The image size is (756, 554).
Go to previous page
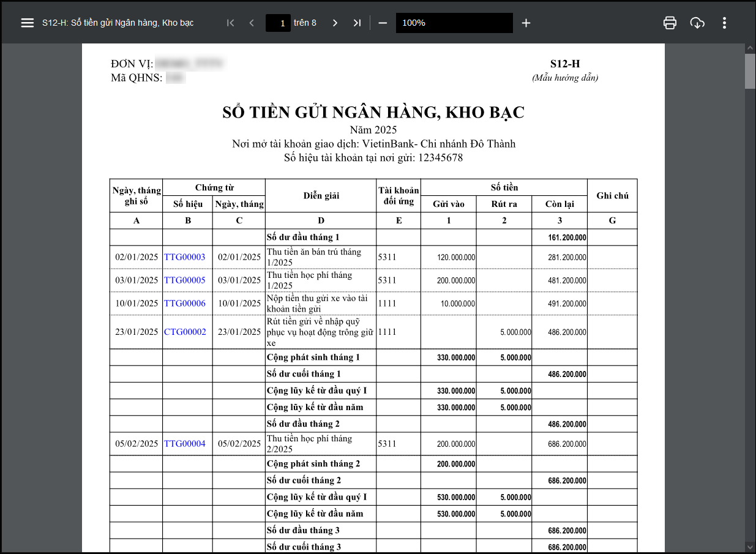(x=252, y=23)
